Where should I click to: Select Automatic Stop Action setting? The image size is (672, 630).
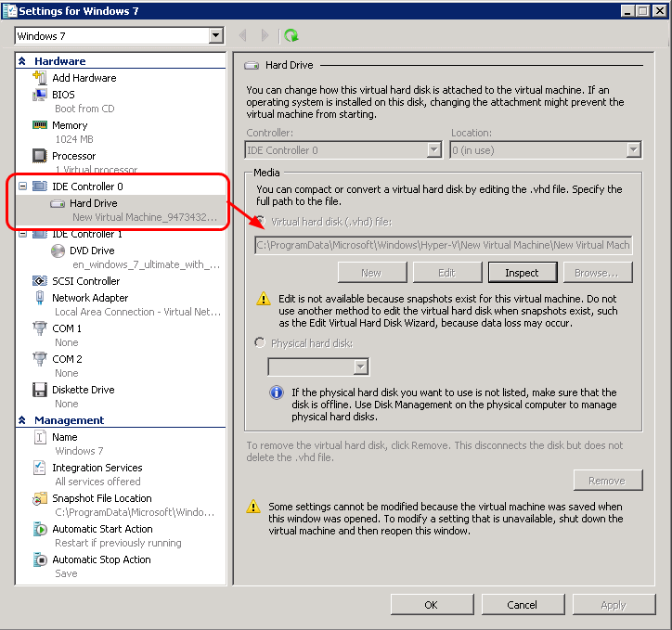click(101, 559)
